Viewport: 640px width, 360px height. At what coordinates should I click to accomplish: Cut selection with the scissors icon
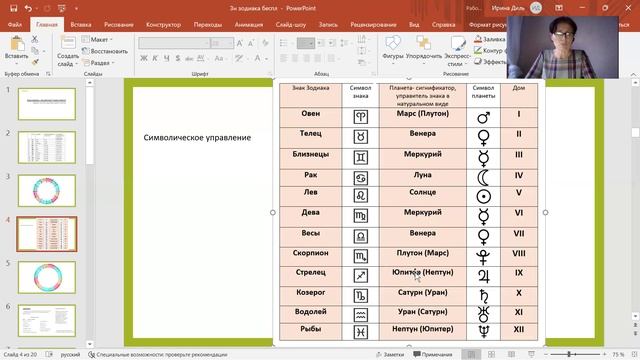click(35, 40)
